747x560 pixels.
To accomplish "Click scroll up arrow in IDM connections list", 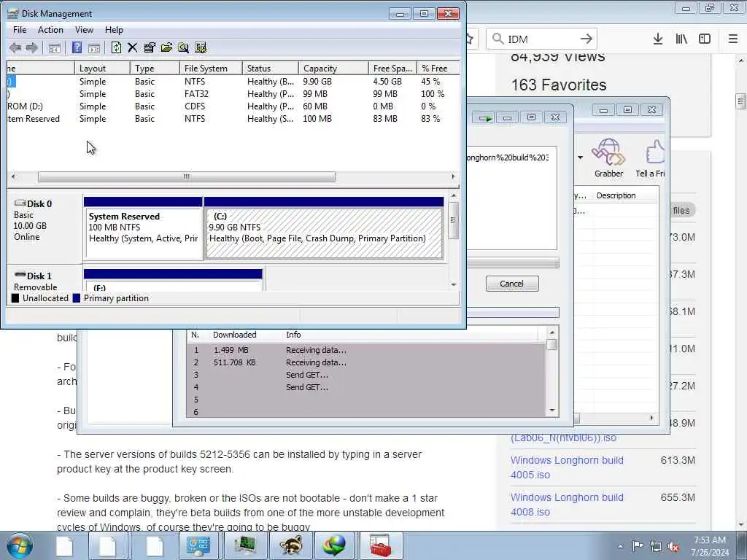I will [552, 332].
